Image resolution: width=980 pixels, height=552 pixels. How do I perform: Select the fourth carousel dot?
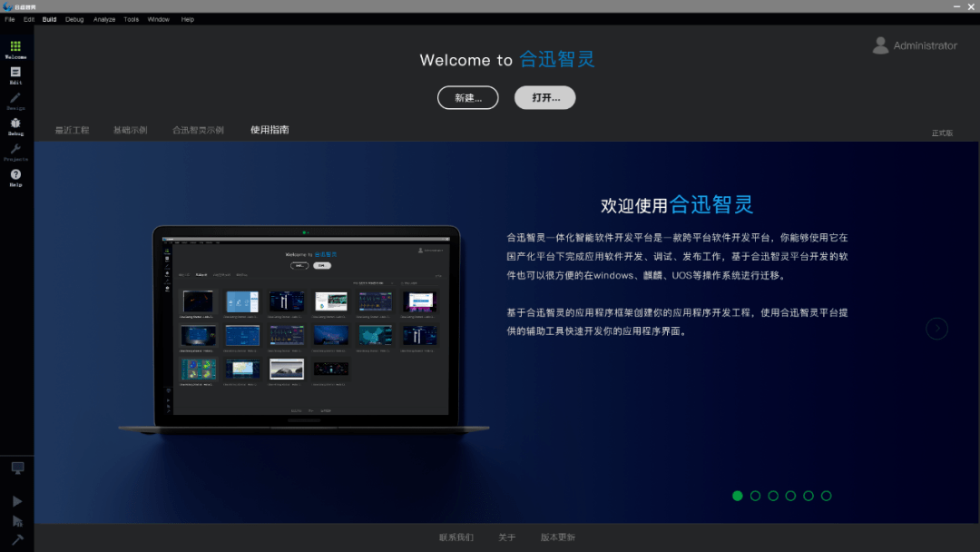pyautogui.click(x=790, y=496)
